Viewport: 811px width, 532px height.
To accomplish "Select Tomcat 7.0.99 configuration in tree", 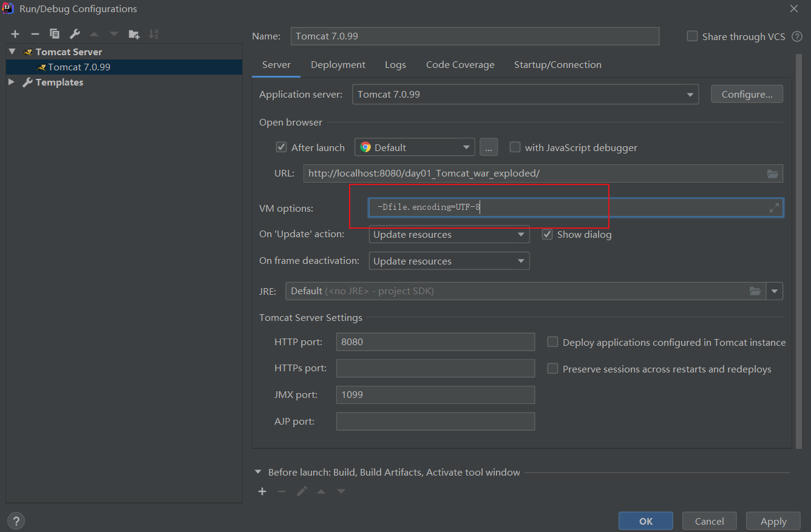I will click(124, 67).
